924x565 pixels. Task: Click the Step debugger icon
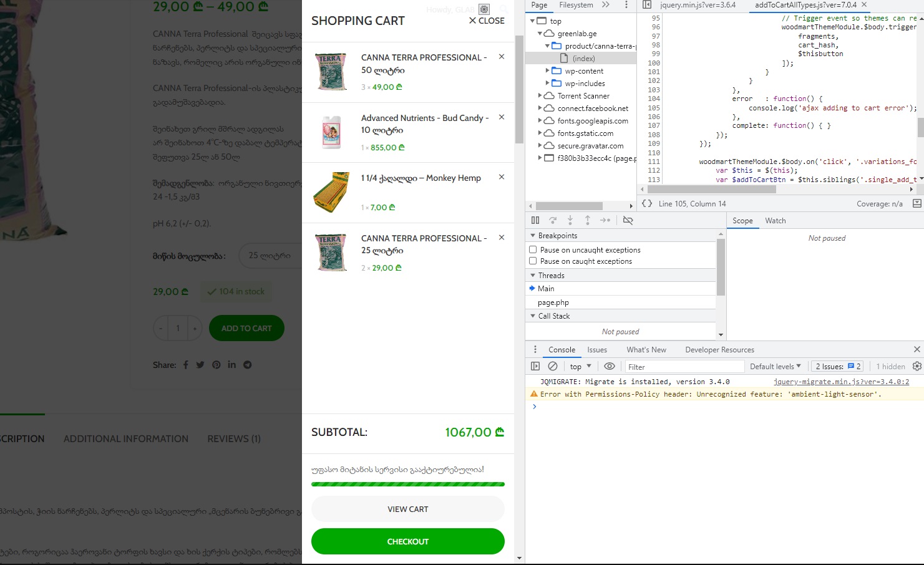point(605,220)
